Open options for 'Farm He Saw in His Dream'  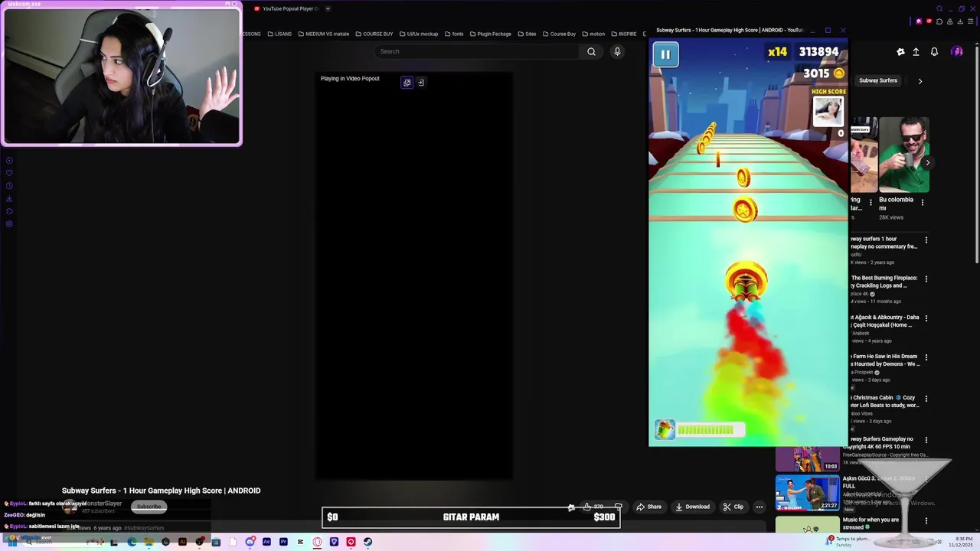[x=926, y=357]
